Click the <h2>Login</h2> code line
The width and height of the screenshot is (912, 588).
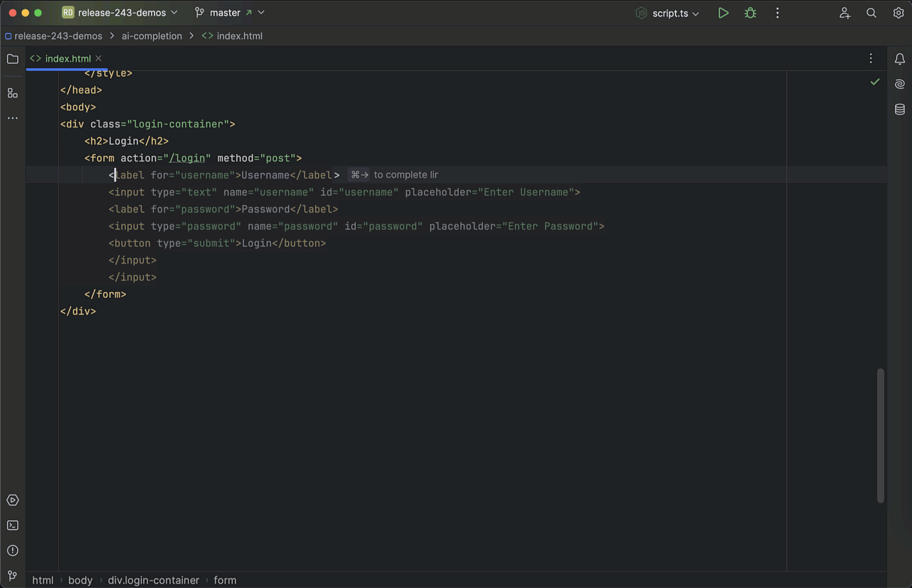tap(127, 141)
